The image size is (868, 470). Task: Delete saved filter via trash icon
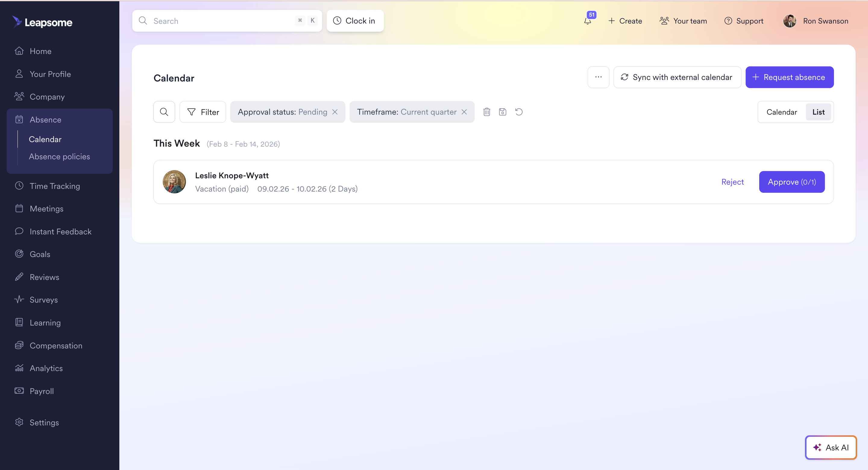486,112
